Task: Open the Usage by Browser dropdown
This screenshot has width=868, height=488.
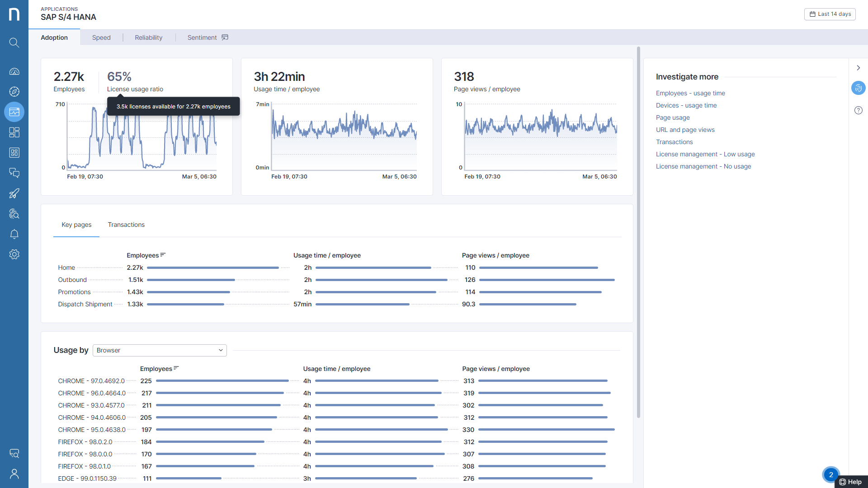Action: click(160, 350)
